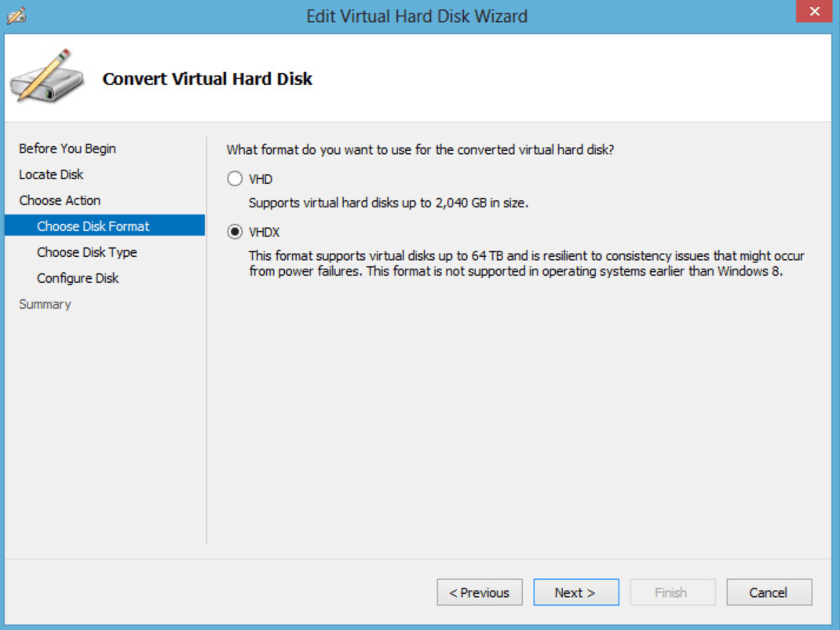Cancel the wizard
Image resolution: width=840 pixels, height=630 pixels.
(769, 592)
